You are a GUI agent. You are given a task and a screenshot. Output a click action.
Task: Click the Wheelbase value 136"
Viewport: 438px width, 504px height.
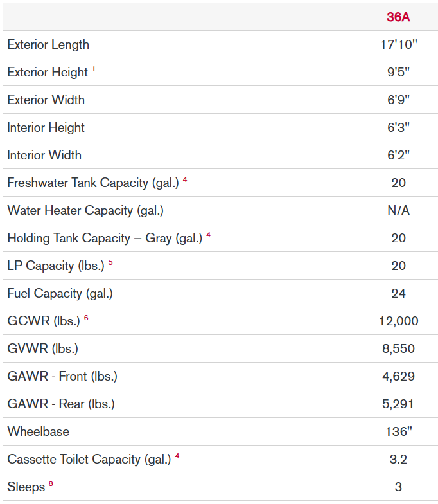[398, 432]
